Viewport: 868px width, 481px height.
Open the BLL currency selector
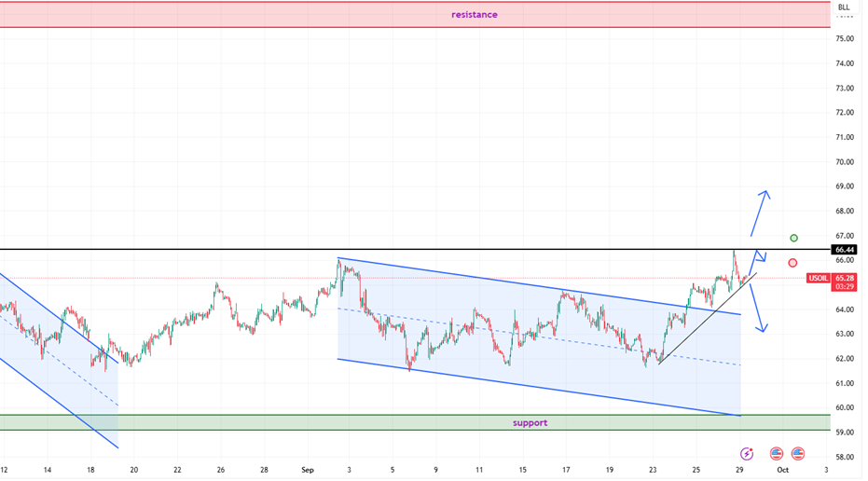[844, 7]
